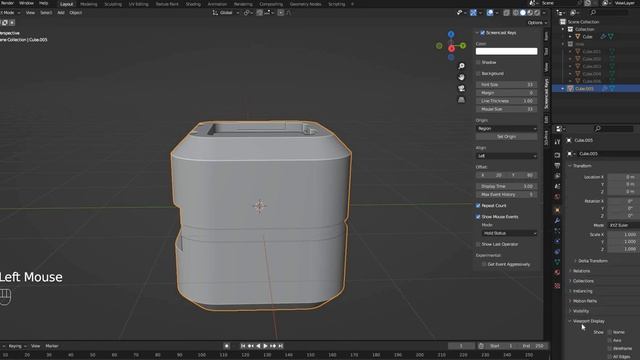640x360 pixels.
Task: Open the Tool properties tab icon
Action: pyautogui.click(x=557, y=142)
